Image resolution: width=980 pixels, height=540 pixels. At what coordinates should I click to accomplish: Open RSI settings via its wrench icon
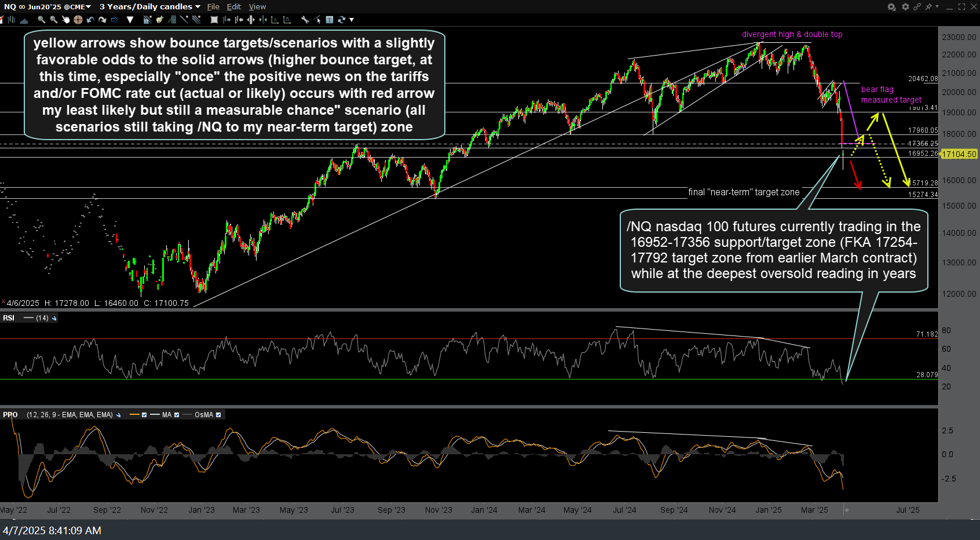coord(54,318)
